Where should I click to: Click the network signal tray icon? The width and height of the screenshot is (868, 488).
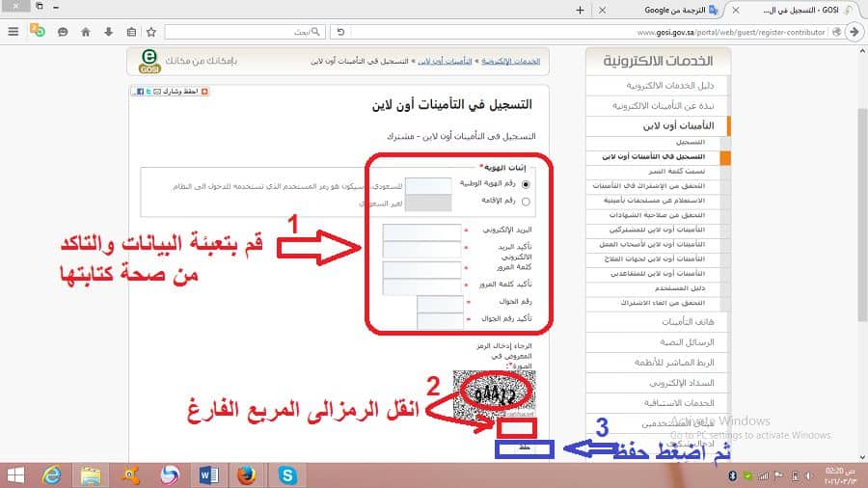pos(763,475)
